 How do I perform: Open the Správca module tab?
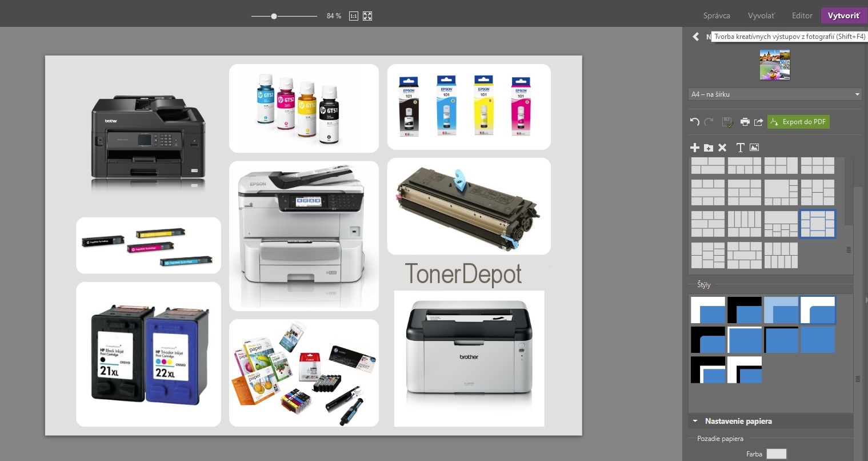point(717,15)
